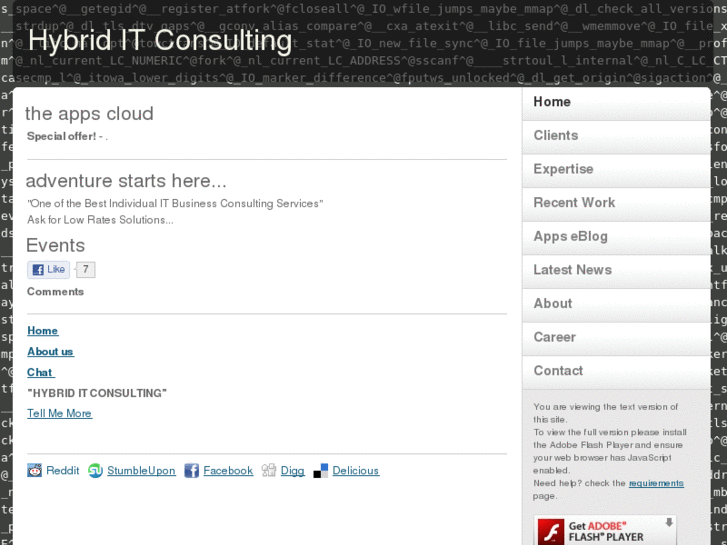Open the Home menu item

pyautogui.click(x=552, y=102)
